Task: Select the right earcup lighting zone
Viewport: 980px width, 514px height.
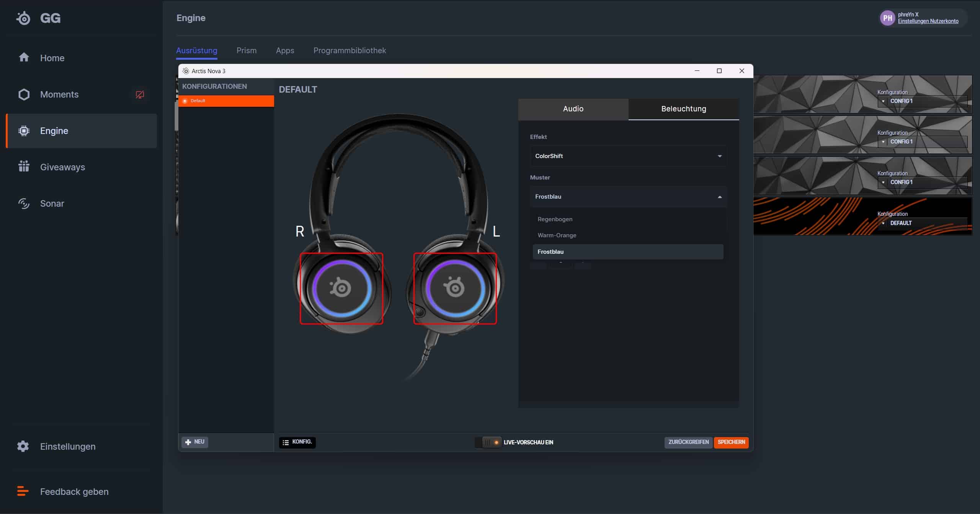Action: 341,288
